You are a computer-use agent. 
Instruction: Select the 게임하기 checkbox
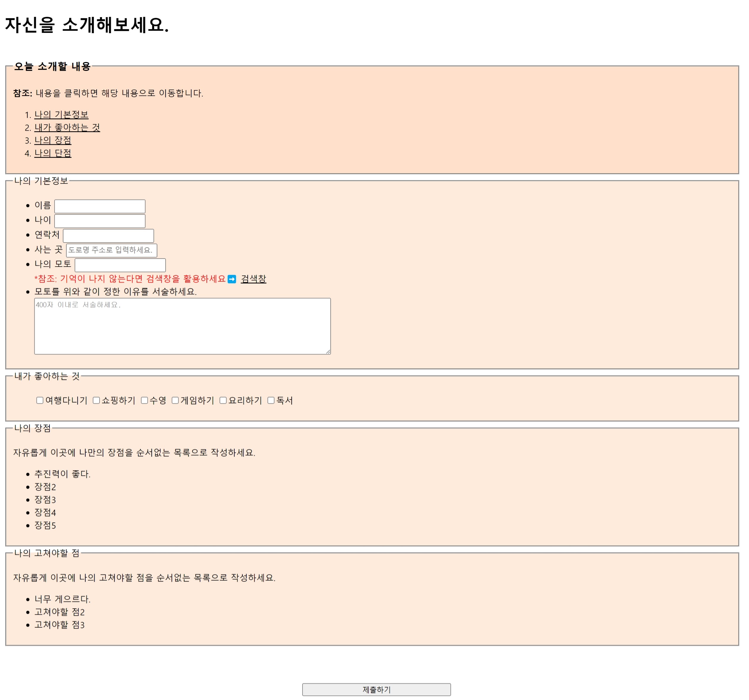tap(175, 400)
